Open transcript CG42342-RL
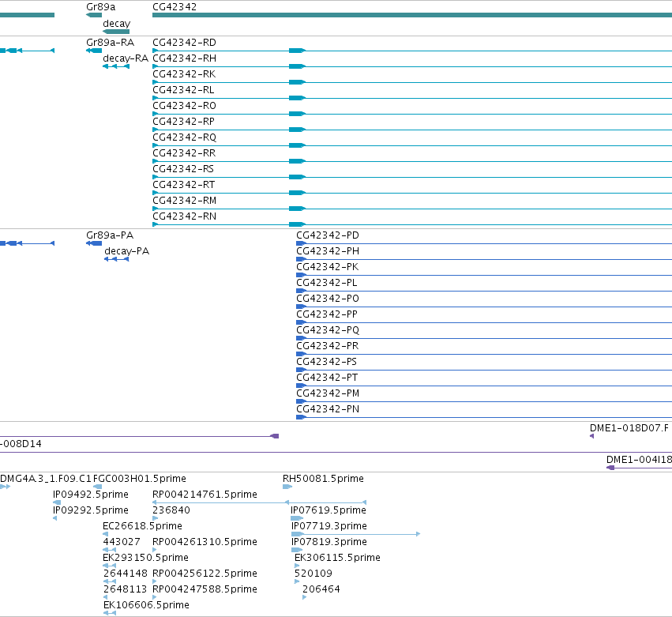 183,90
